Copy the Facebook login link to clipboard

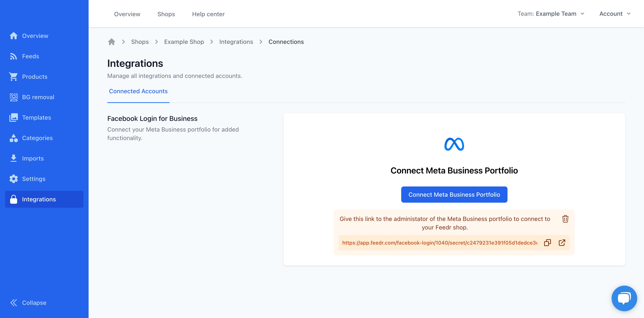pyautogui.click(x=548, y=243)
